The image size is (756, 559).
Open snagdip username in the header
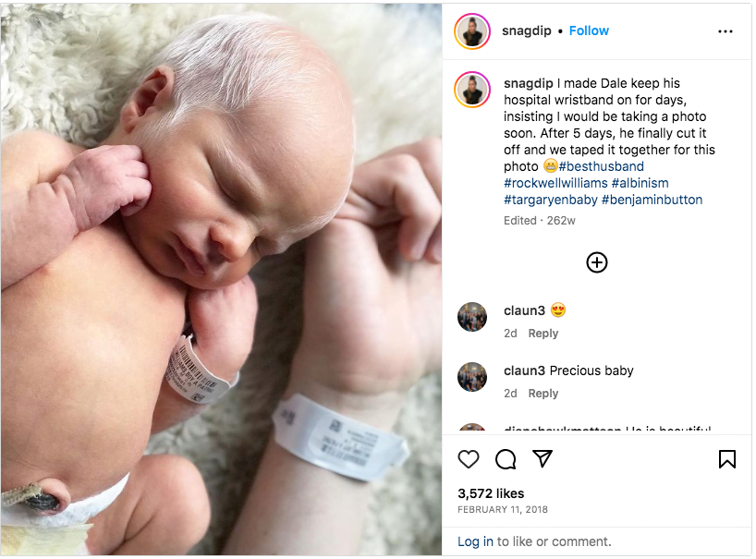pyautogui.click(x=527, y=30)
